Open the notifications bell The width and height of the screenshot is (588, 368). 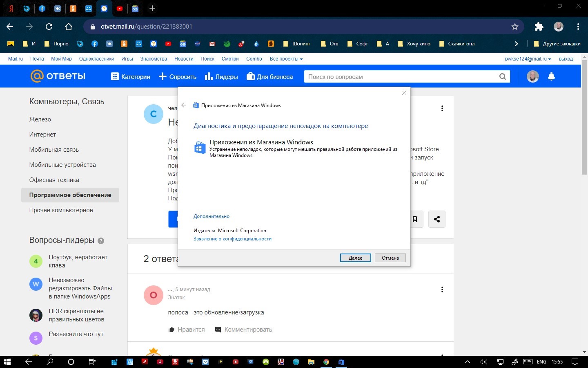551,76
